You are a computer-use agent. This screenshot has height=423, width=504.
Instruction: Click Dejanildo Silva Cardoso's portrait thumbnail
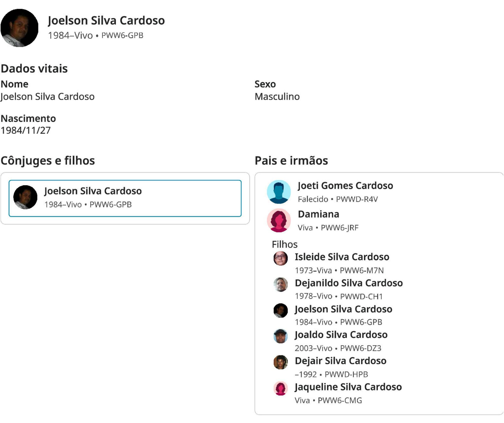click(x=281, y=285)
